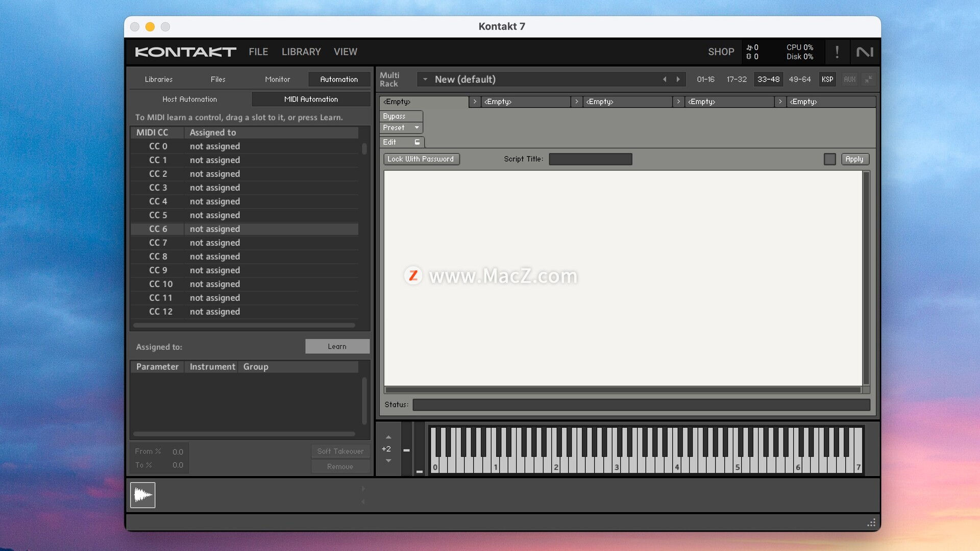Toggle the AUX sends button
Image resolution: width=980 pixels, height=551 pixels.
pyautogui.click(x=849, y=79)
